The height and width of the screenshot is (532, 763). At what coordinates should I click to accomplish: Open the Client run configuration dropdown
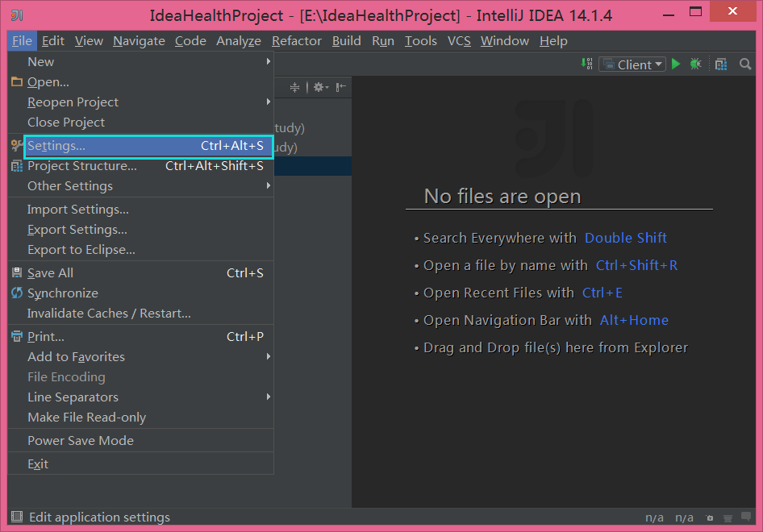click(632, 64)
